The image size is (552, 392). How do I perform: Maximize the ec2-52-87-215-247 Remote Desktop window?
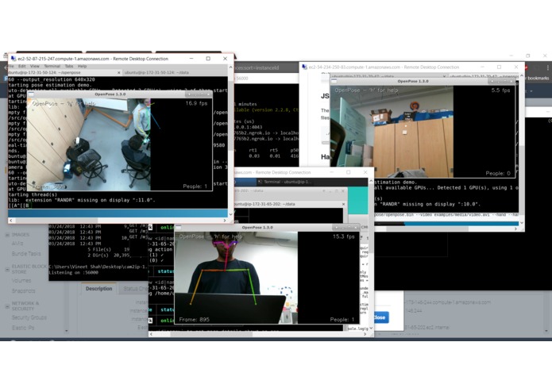pos(208,59)
